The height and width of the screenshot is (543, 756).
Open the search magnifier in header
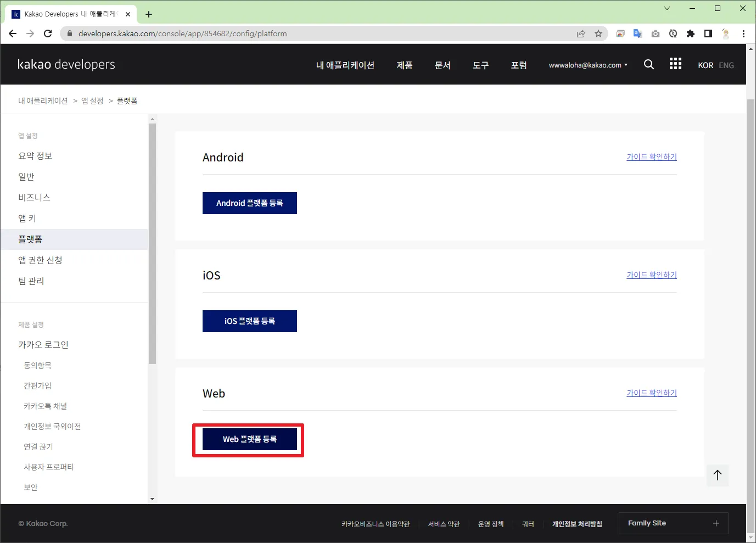pyautogui.click(x=649, y=64)
